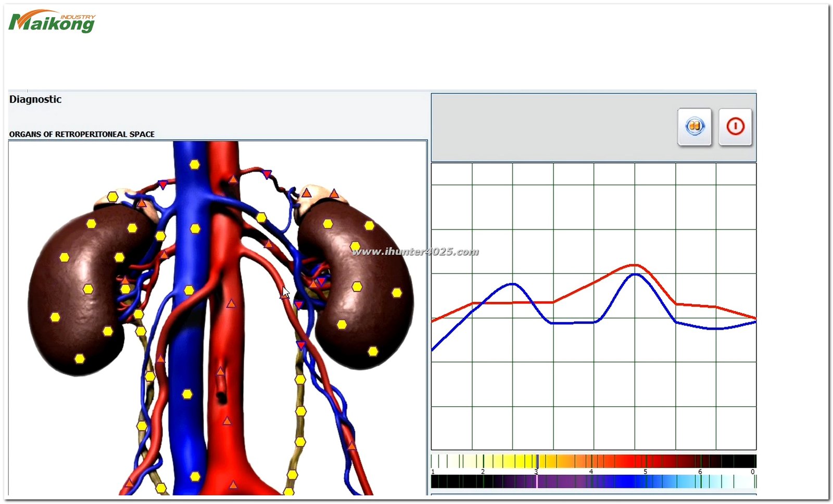Click lowest yellow marker on the left kidney
833x504 pixels.
(80, 358)
